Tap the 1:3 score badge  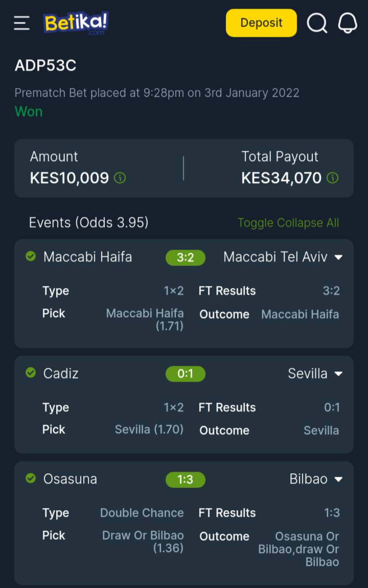pos(185,480)
